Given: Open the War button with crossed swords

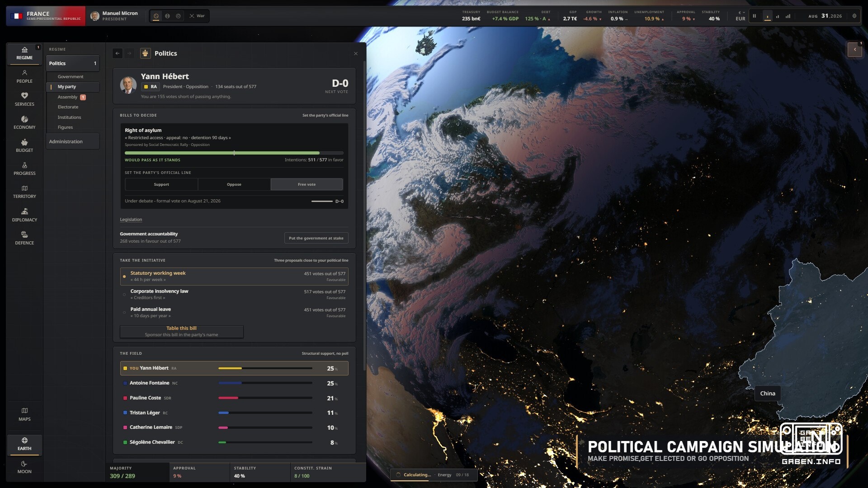Looking at the screenshot, I should (x=197, y=16).
